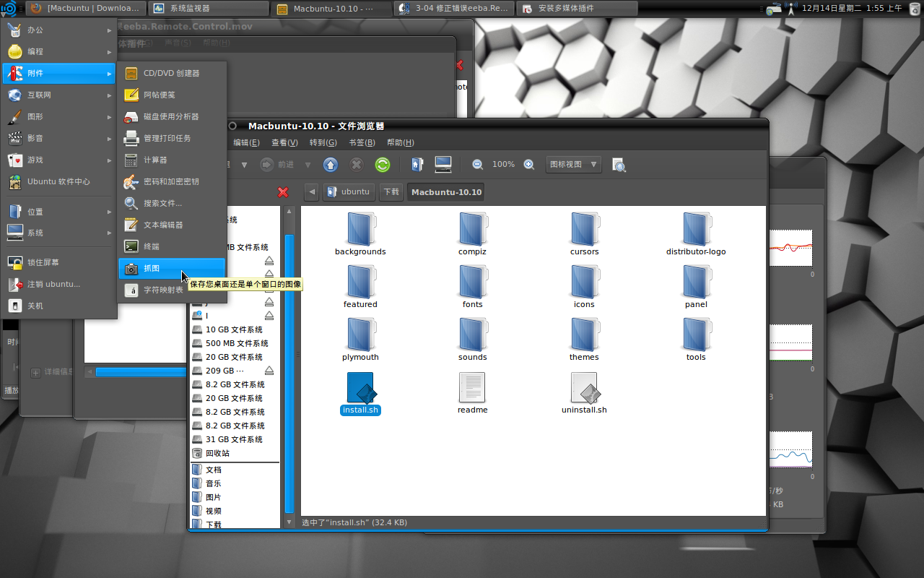Image resolution: width=924 pixels, height=578 pixels.
Task: Choose 注销 ubuntu... (Log out) entry
Action: pyautogui.click(x=59, y=284)
